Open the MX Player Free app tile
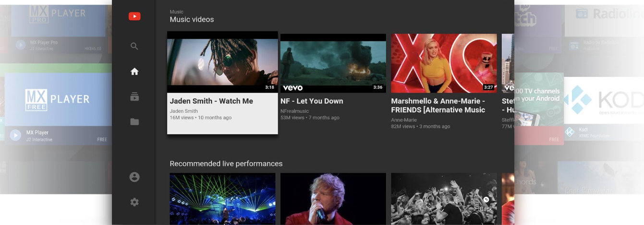 [x=58, y=109]
